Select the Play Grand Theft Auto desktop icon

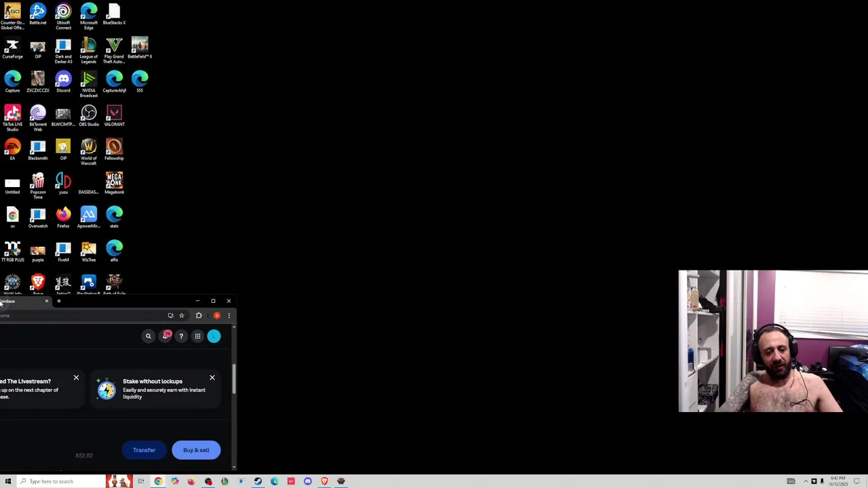coord(114,51)
